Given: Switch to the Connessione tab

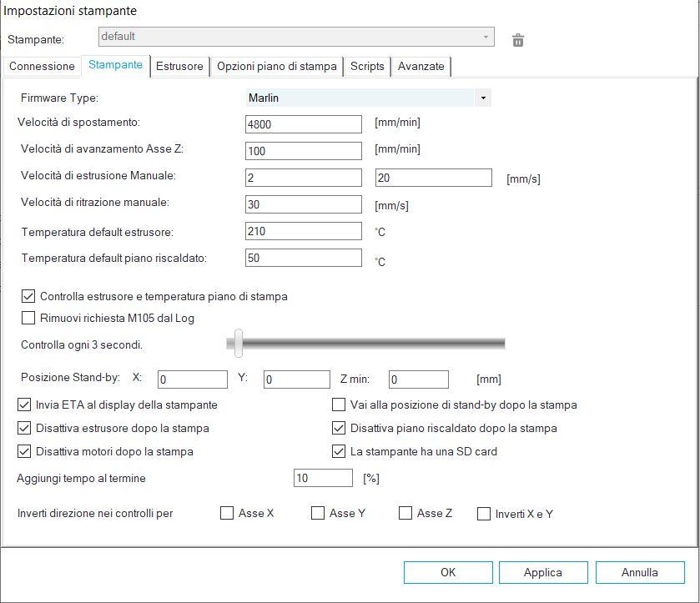Looking at the screenshot, I should [42, 67].
